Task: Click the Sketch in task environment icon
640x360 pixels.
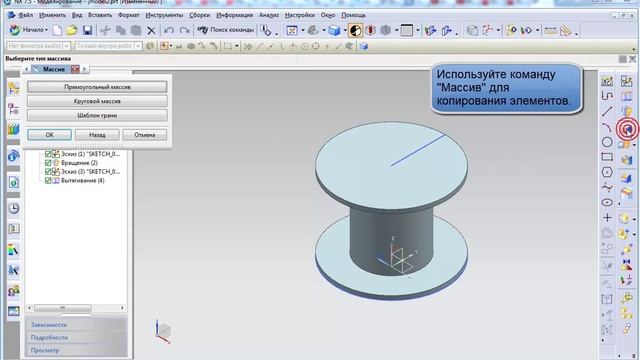Action: pyautogui.click(x=607, y=81)
